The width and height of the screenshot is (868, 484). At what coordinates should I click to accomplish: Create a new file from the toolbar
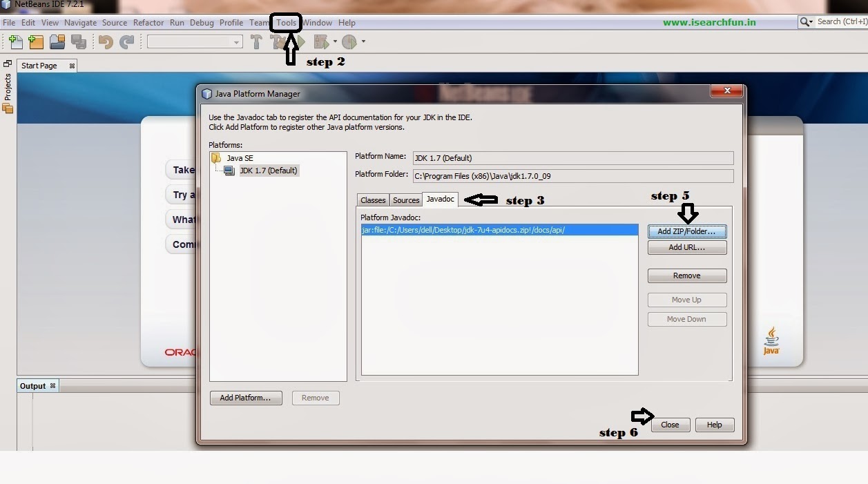click(x=15, y=42)
